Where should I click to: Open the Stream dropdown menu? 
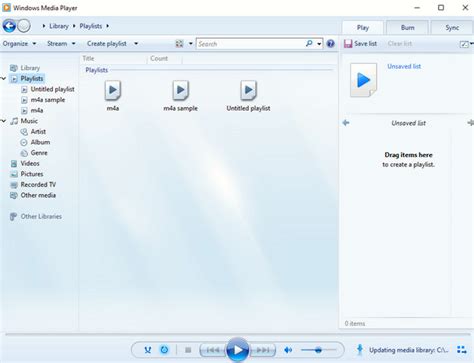coord(61,44)
